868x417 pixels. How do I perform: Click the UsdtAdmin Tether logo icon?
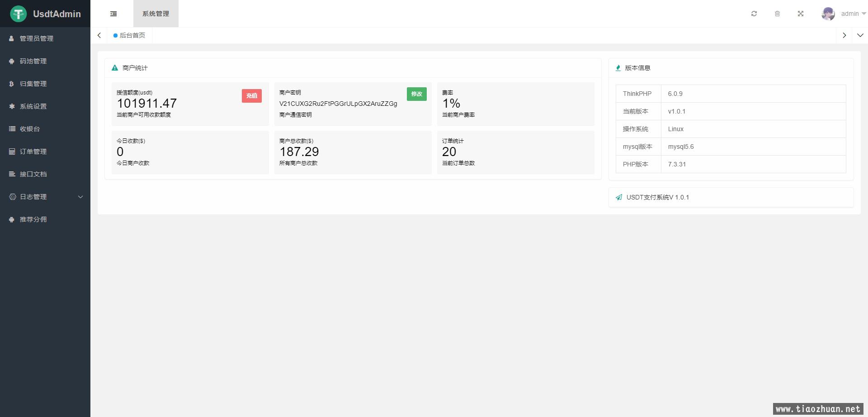pyautogui.click(x=19, y=14)
